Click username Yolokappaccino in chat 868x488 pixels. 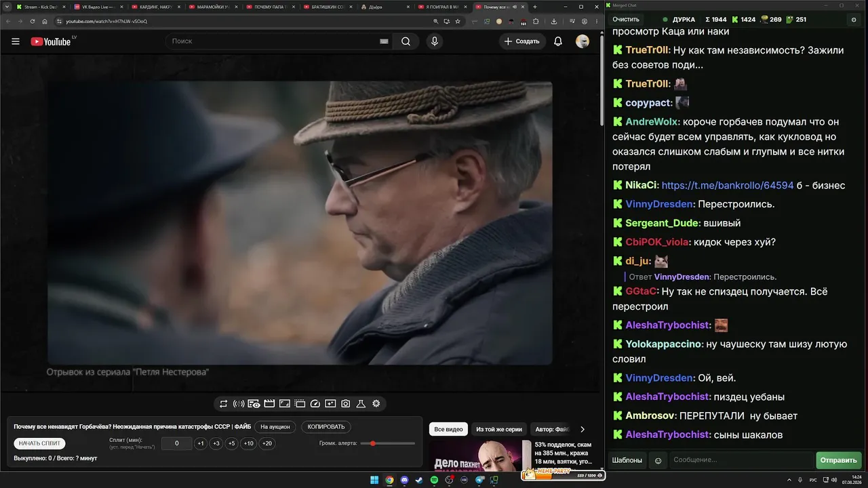click(x=663, y=344)
